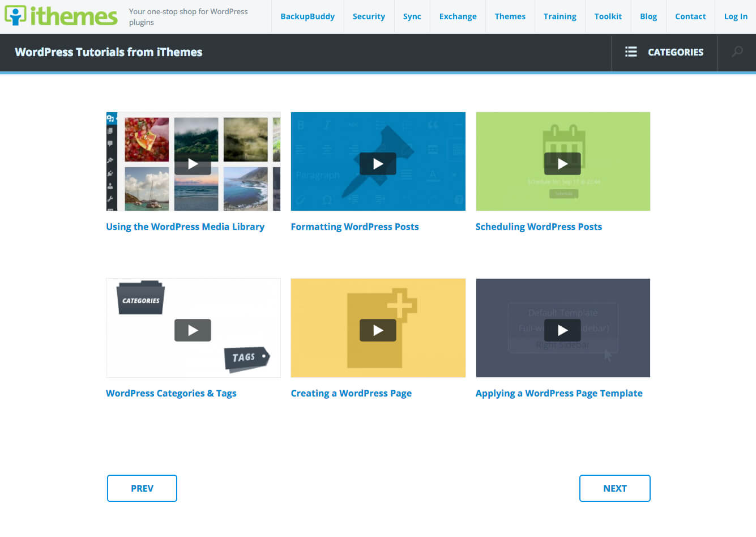The height and width of the screenshot is (537, 756).
Task: Play the Formatting WordPress Posts video
Action: click(378, 164)
